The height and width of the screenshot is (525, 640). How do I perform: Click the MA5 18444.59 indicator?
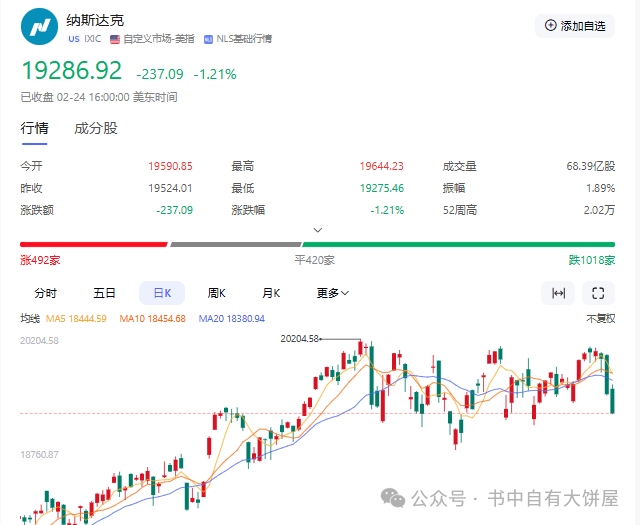tap(76, 318)
